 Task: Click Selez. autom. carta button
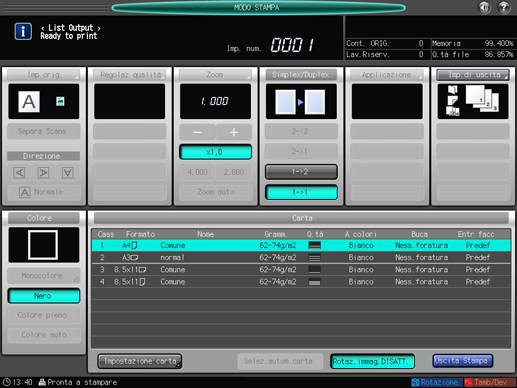coord(280,361)
